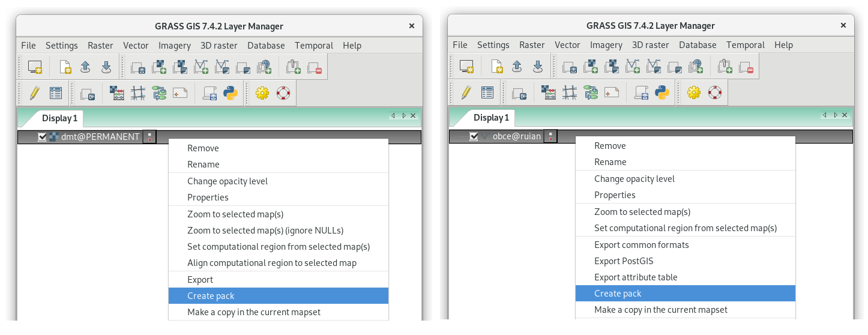Open layer options button beside dmt@PERMANENT
Image resolution: width=868 pixels, height=335 pixels.
tap(149, 137)
